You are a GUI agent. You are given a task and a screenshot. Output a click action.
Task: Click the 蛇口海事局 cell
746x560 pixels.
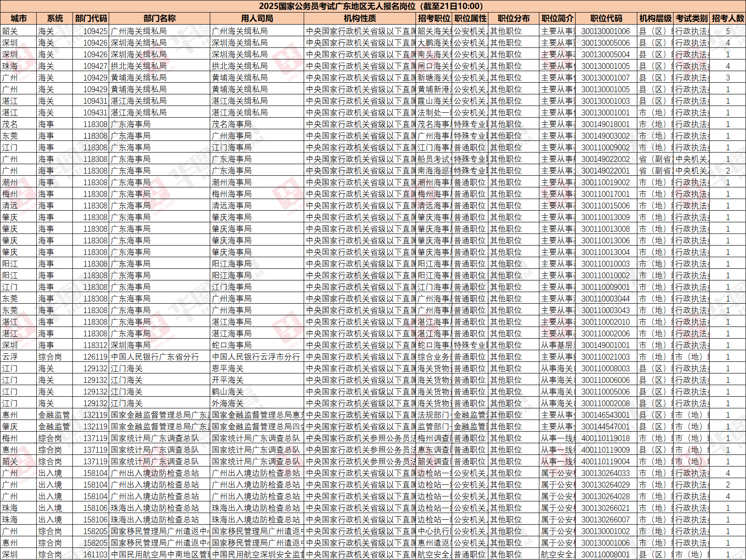tap(257, 345)
